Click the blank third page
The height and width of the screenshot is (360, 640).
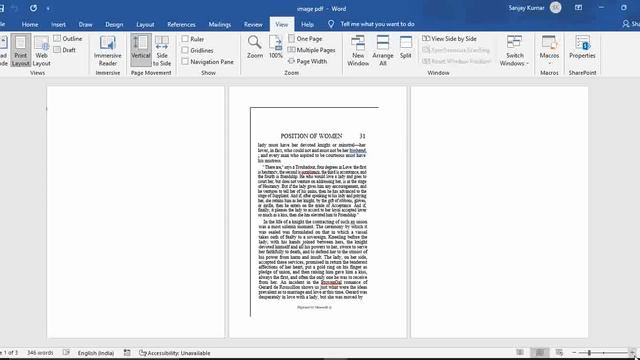tap(499, 212)
